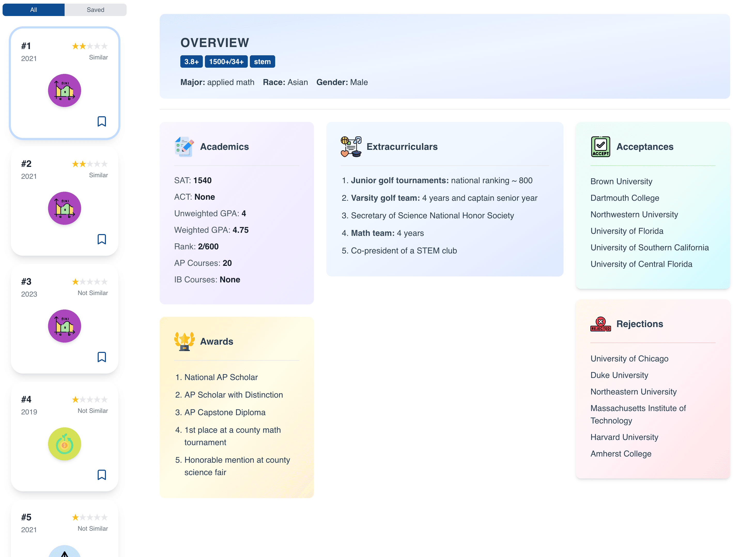
Task: Click the Rejections stamp icon
Action: coord(600,324)
